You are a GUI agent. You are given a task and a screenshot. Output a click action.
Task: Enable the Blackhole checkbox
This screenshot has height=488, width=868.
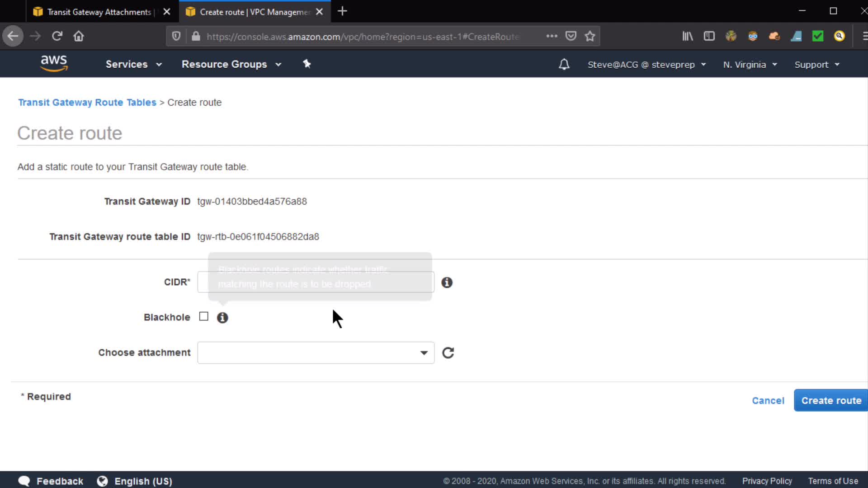tap(204, 317)
